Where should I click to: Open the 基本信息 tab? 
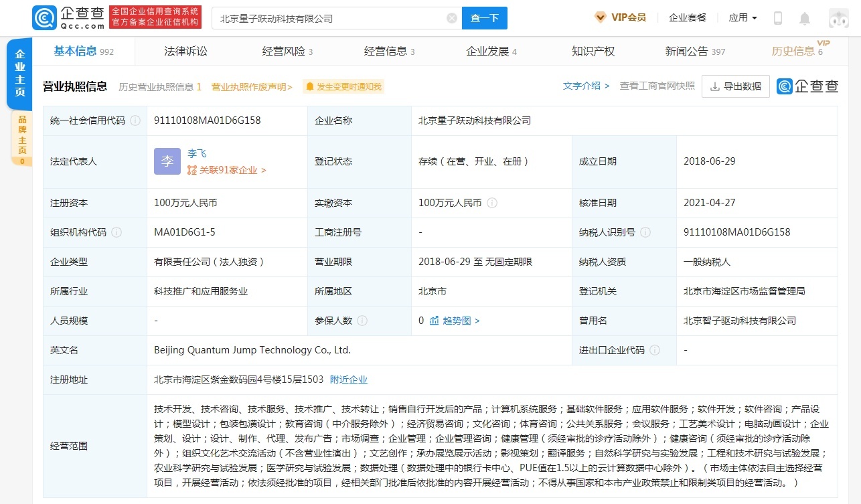(84, 51)
